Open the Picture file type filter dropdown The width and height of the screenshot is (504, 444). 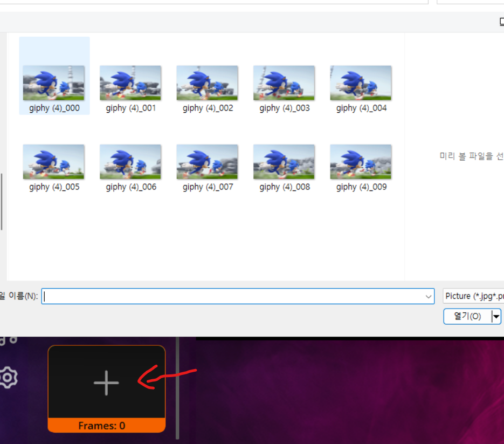tap(473, 296)
